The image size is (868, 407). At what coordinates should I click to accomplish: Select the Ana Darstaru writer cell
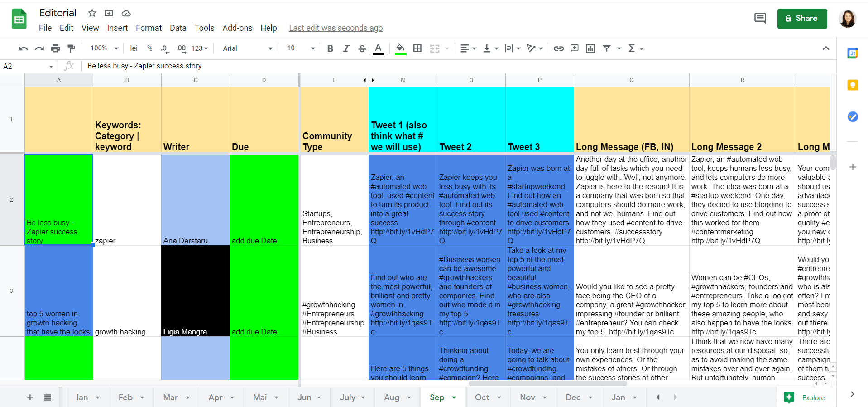click(196, 200)
